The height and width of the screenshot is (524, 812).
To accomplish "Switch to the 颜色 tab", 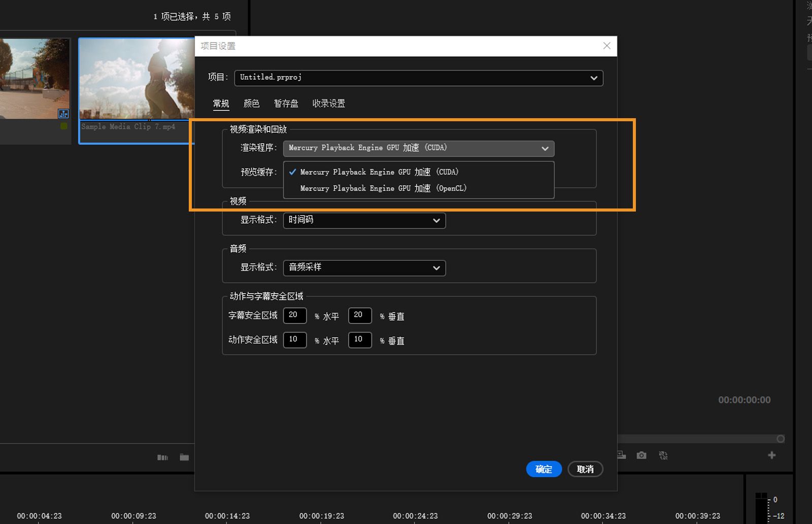I will (x=251, y=103).
